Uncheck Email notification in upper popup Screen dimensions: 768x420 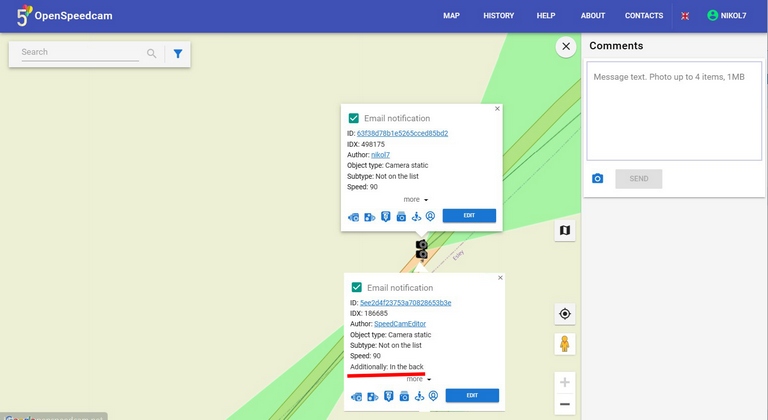(x=354, y=118)
